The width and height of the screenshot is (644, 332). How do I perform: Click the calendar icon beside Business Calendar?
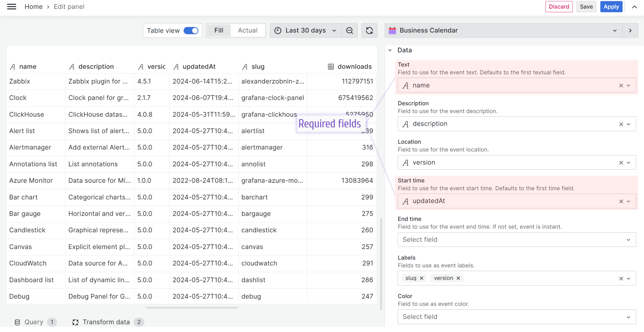tap(392, 30)
